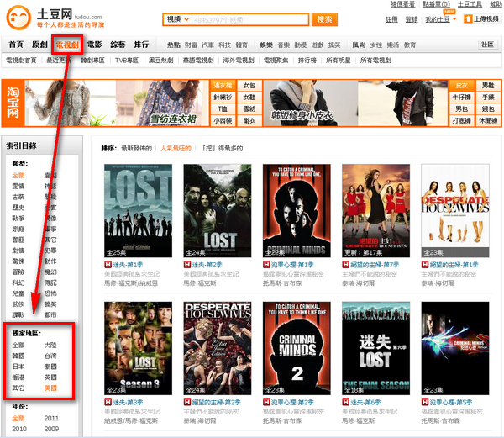Click HD icon beside 犯罪心理-第2季

266,403
